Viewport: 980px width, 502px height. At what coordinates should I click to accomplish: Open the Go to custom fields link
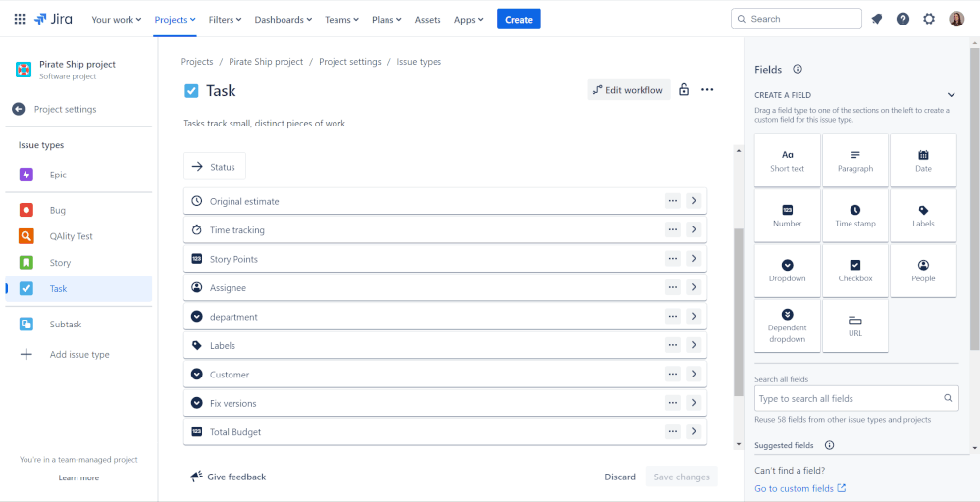pyautogui.click(x=800, y=489)
